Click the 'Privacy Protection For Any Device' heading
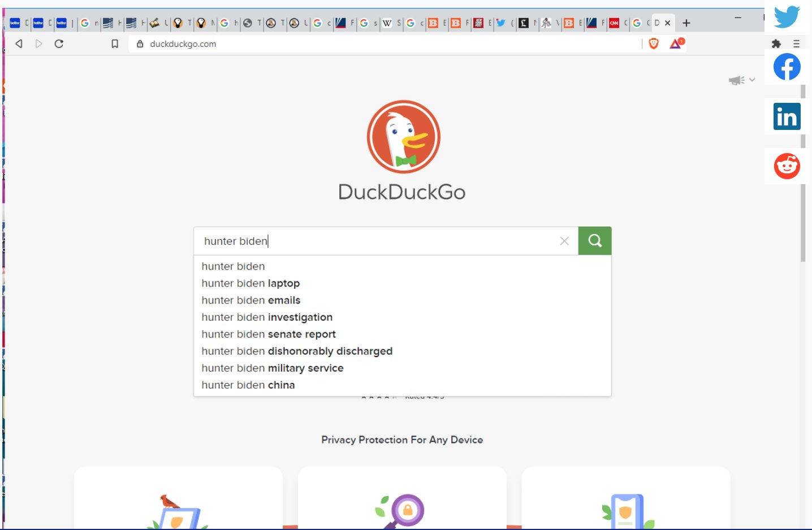 point(402,440)
